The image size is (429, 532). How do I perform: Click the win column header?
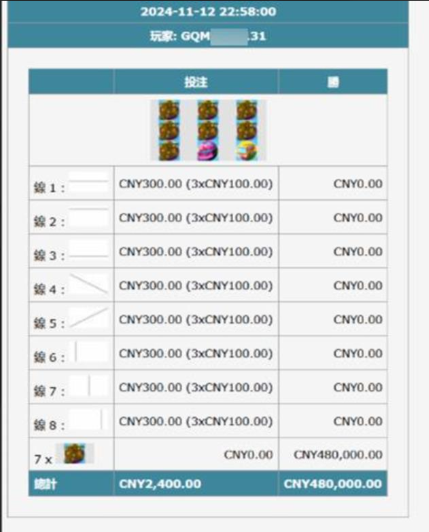pos(333,82)
